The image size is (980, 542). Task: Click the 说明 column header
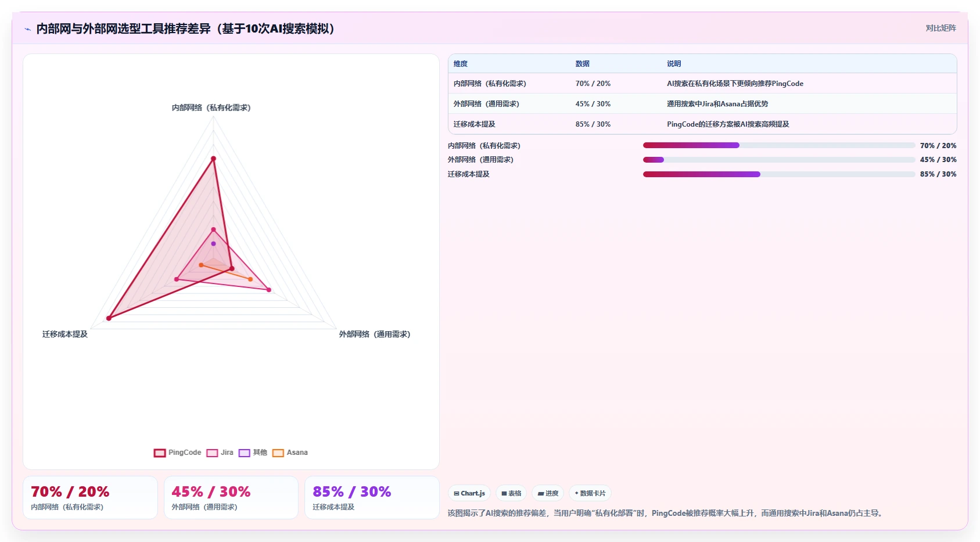click(674, 64)
